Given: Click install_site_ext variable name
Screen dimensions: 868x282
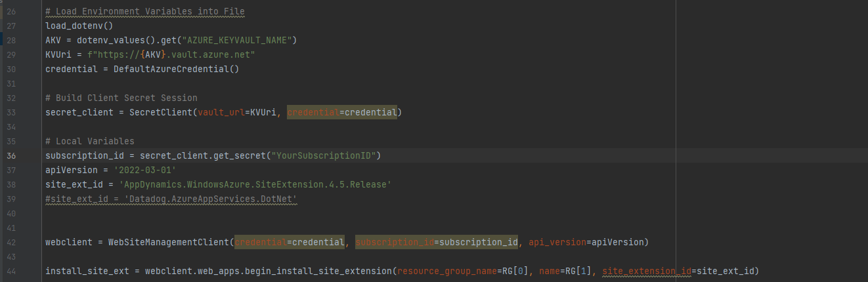Looking at the screenshot, I should tap(85, 271).
